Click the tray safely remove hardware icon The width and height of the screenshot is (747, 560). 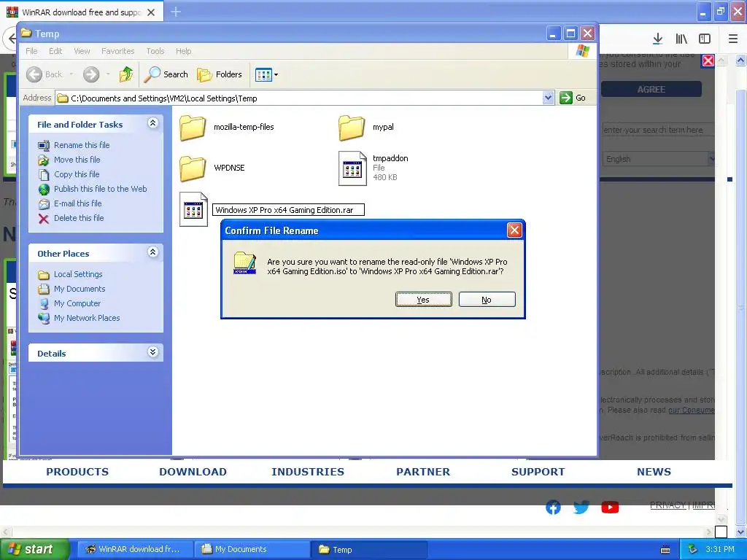(x=692, y=550)
